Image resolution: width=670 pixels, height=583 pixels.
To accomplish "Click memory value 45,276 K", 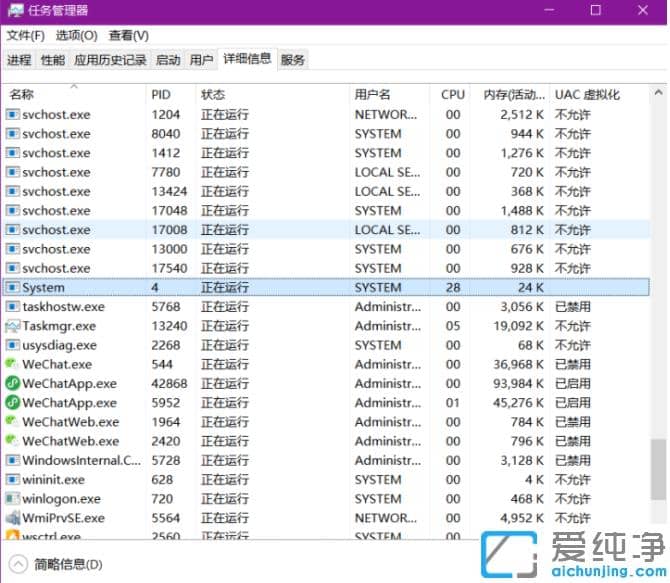I will coord(519,403).
